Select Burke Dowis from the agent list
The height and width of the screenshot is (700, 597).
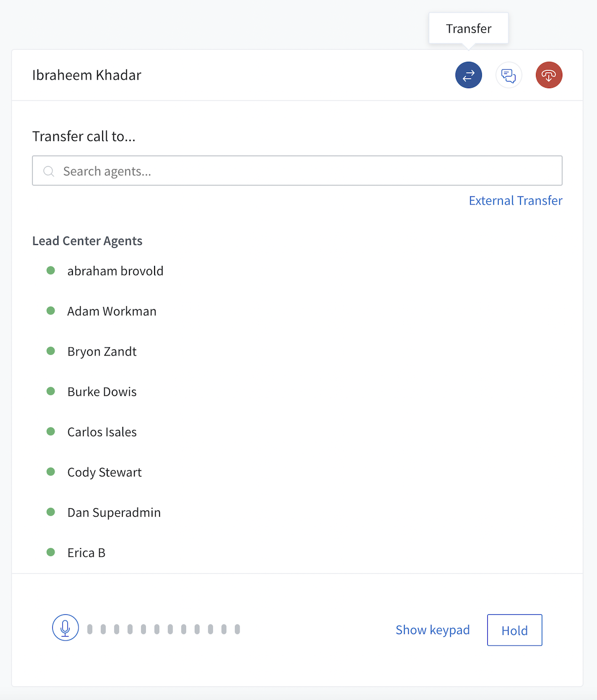pyautogui.click(x=102, y=391)
